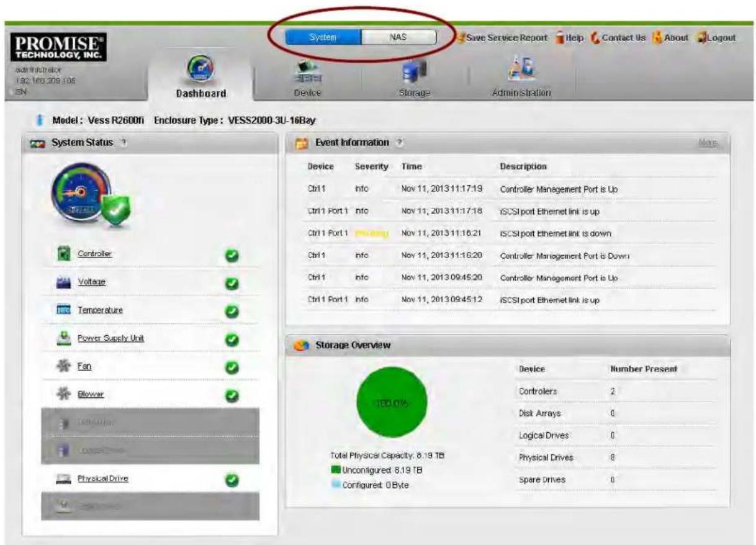Click the 'Total Physical Capacity: 8.19 TB' text

(x=389, y=456)
